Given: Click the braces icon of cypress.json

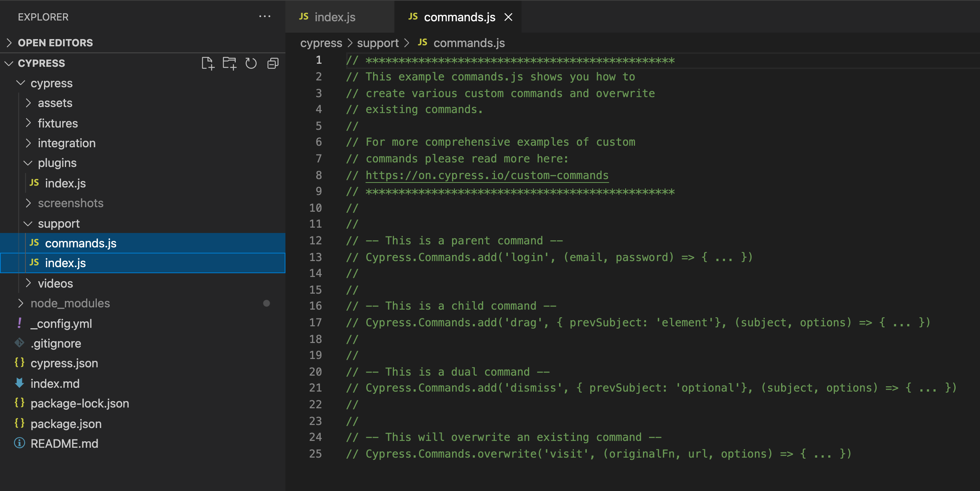Looking at the screenshot, I should 19,363.
